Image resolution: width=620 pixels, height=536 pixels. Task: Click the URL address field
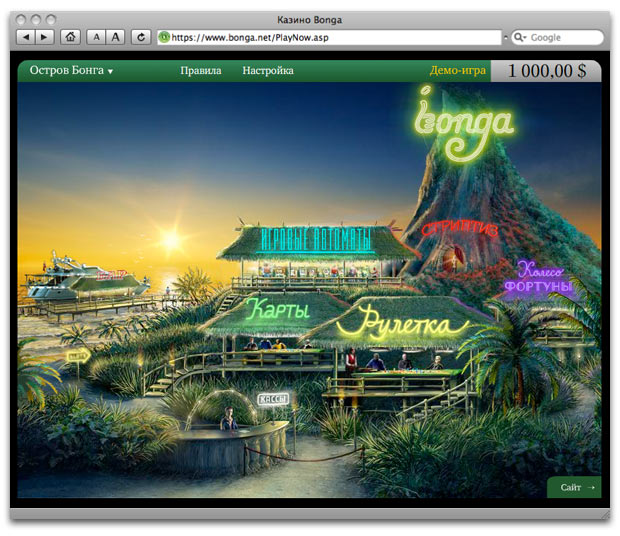tap(330, 37)
